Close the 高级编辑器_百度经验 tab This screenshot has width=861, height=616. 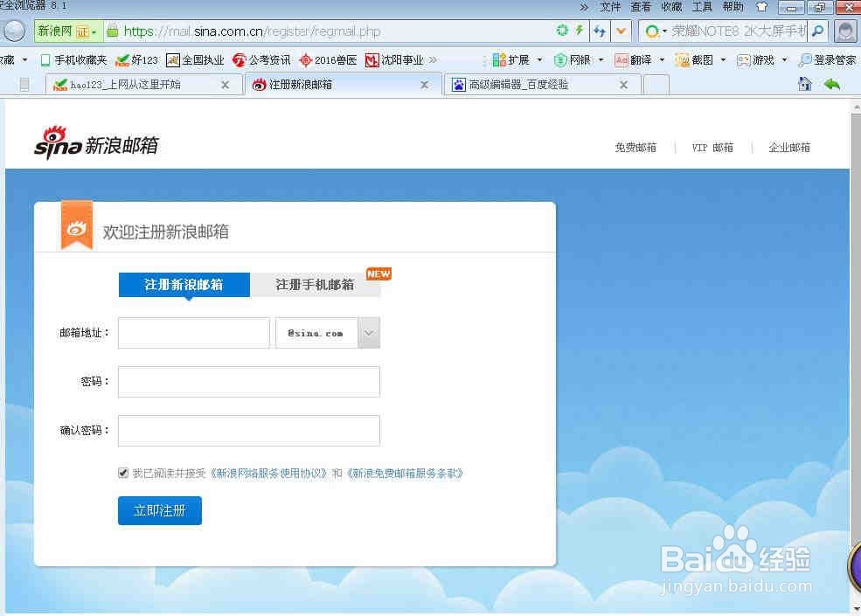tap(624, 85)
